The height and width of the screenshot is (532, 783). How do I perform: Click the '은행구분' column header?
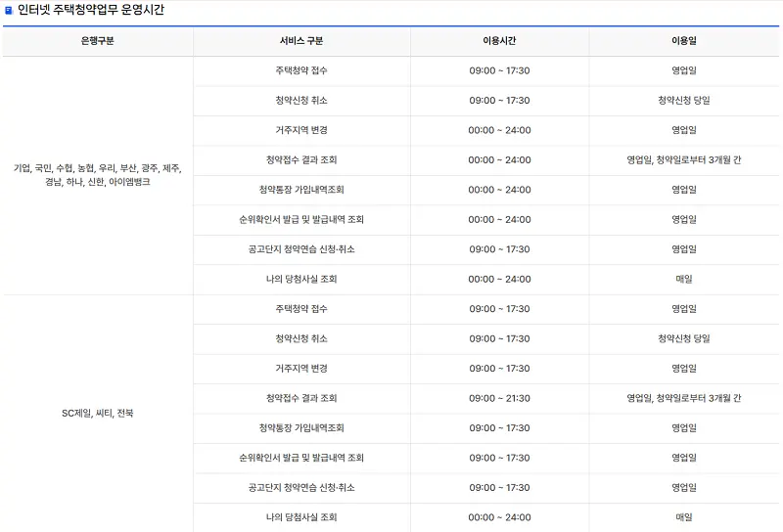point(97,41)
